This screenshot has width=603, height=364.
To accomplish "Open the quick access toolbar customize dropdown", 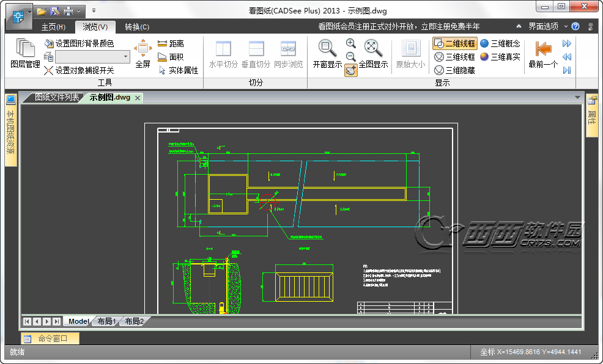I will tap(94, 11).
